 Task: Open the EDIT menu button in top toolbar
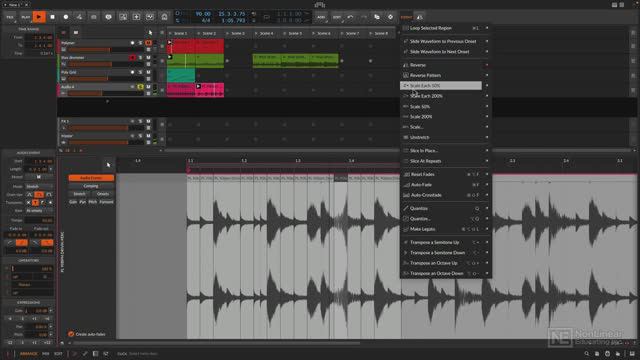[337, 17]
